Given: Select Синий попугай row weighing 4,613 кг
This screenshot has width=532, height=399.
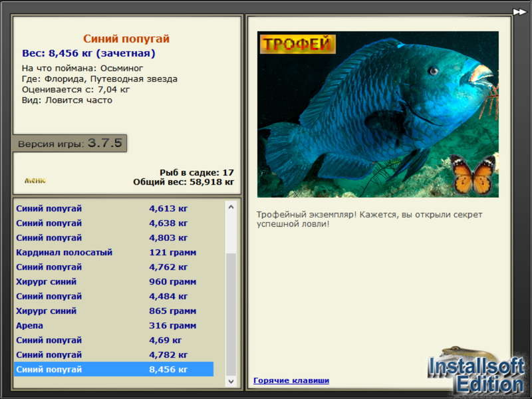Looking at the screenshot, I should (x=114, y=208).
